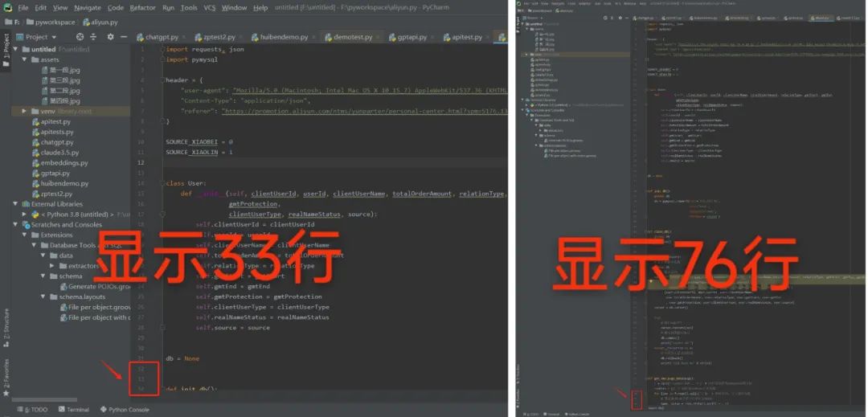Click the fold marker beside import requests
The image size is (868, 417).
(x=162, y=49)
